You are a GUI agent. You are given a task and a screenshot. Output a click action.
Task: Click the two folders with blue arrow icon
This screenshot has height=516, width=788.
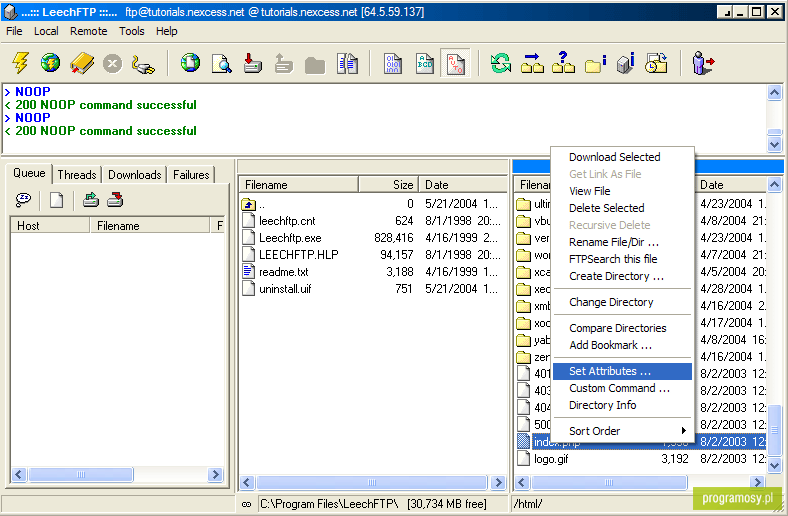point(532,63)
